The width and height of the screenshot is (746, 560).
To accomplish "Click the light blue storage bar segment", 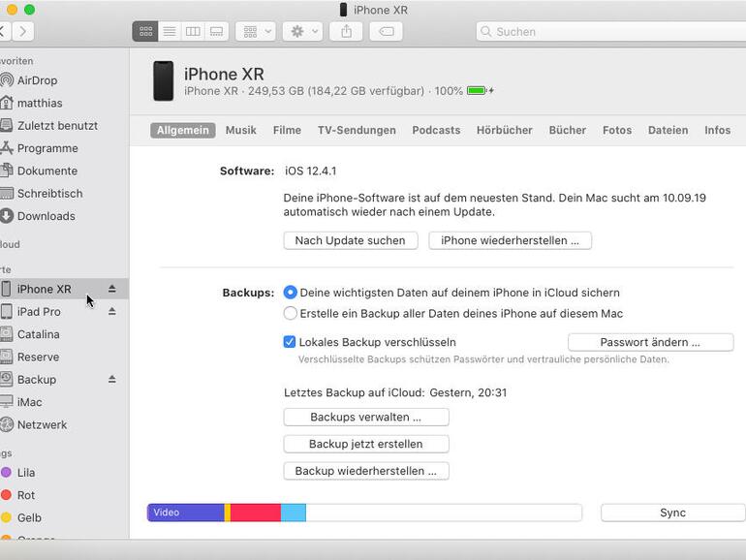I will click(x=293, y=513).
